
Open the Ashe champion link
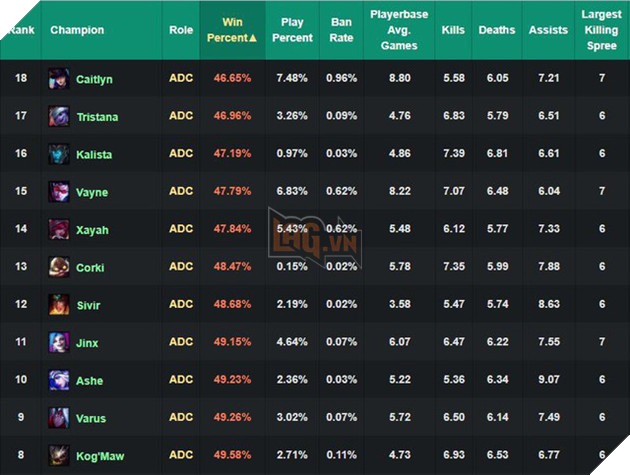point(90,381)
